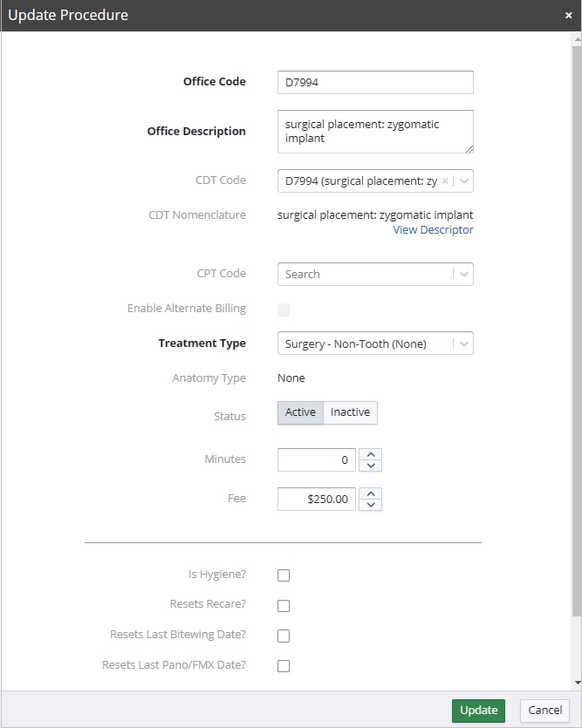Image resolution: width=582 pixels, height=728 pixels.
Task: Open the Treatment Type dropdown
Action: (x=464, y=344)
